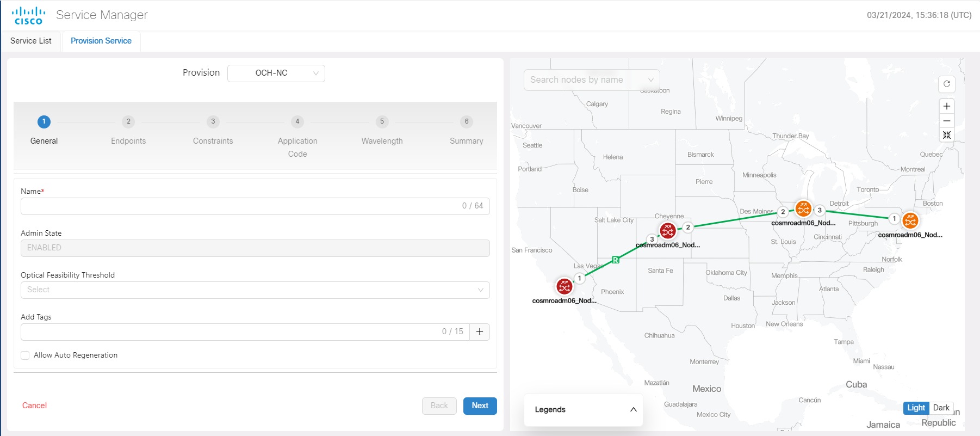Viewport: 980px width, 436px height.
Task: Open the Provision type OCH-NC dropdown
Action: (276, 73)
